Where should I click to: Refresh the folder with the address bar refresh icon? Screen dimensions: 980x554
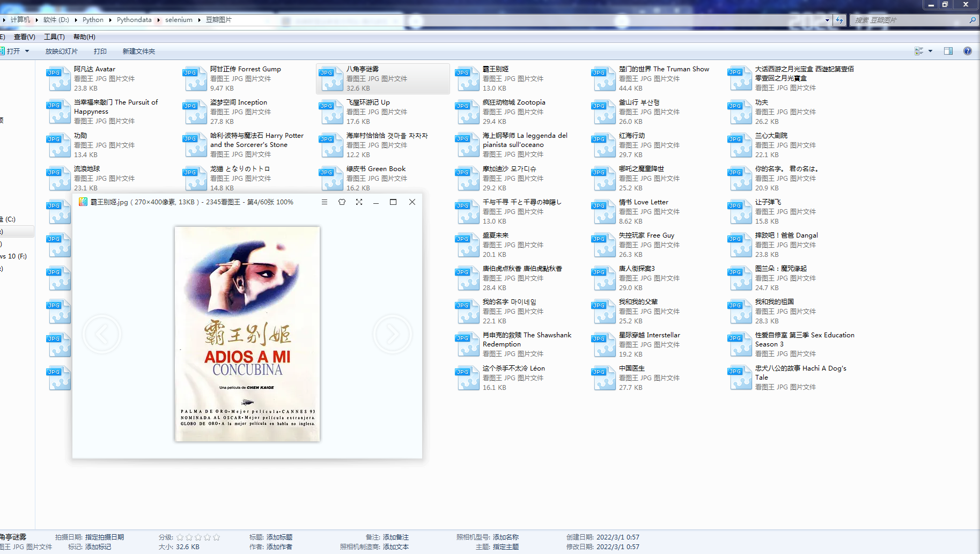839,20
